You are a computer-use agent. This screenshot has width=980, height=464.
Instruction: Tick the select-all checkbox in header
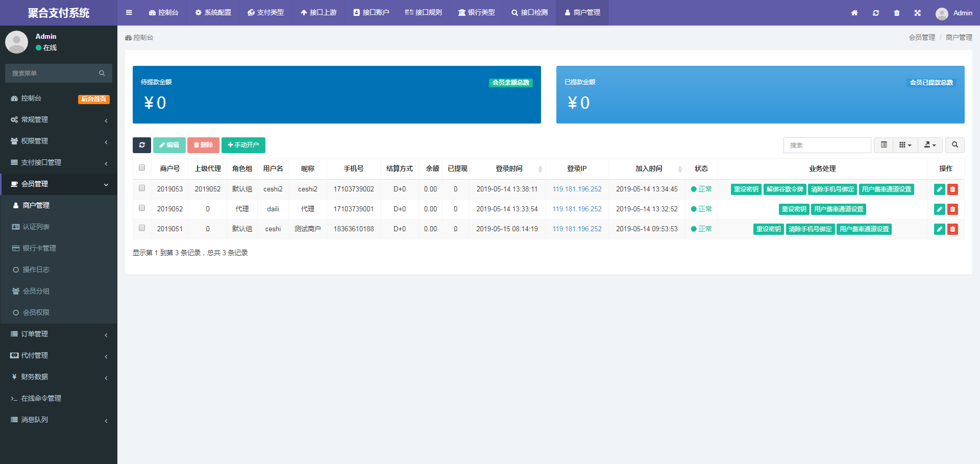pyautogui.click(x=142, y=168)
